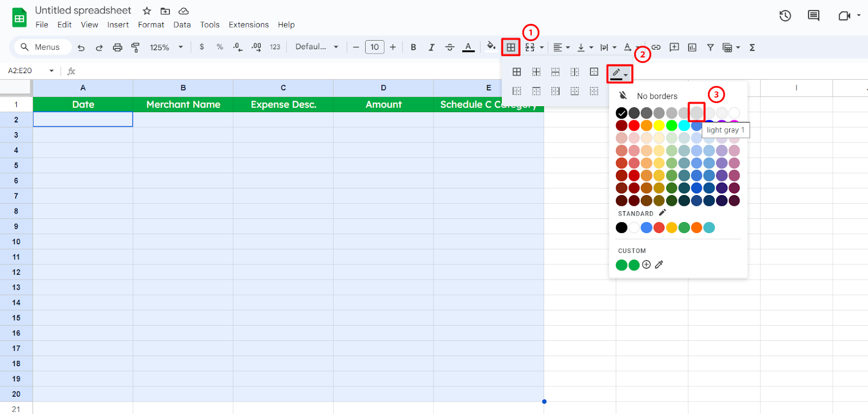Apply all borders option
The height and width of the screenshot is (414, 868).
(x=516, y=72)
